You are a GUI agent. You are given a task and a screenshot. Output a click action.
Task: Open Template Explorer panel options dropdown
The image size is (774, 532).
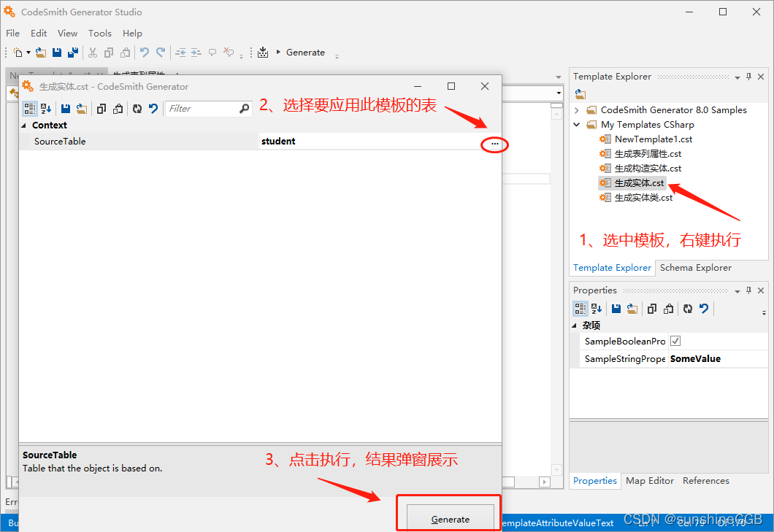tap(737, 77)
